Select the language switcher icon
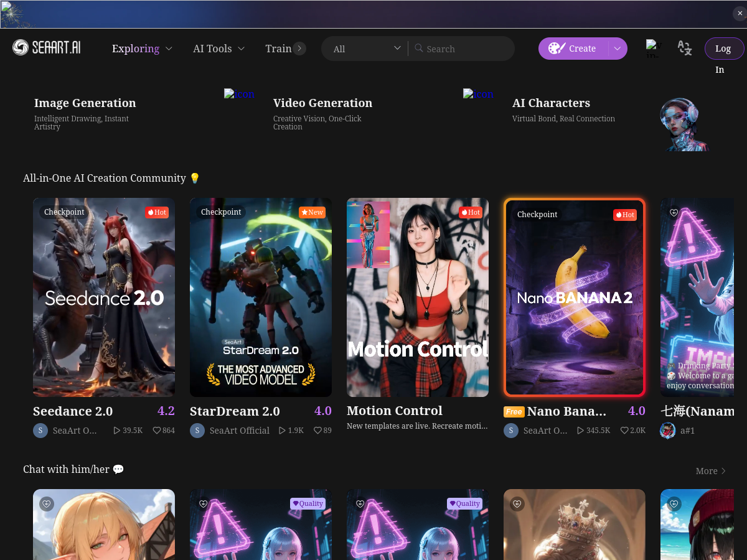The height and width of the screenshot is (560, 747). coord(685,48)
